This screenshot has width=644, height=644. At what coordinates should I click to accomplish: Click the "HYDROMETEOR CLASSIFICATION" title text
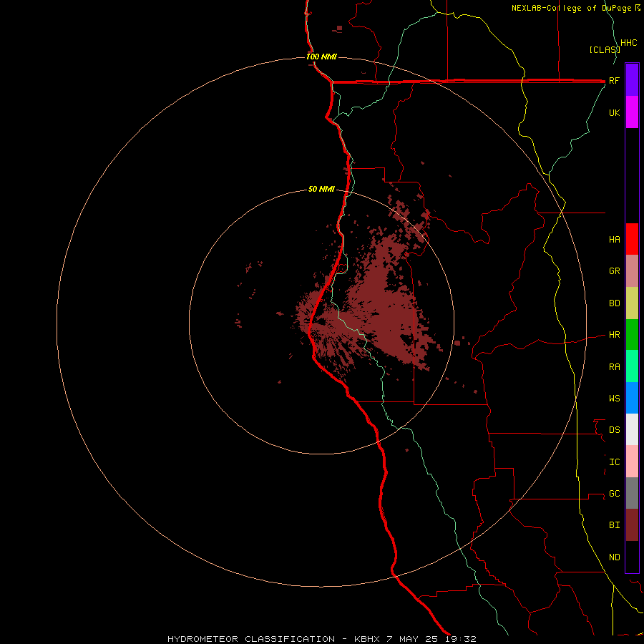pyautogui.click(x=251, y=639)
